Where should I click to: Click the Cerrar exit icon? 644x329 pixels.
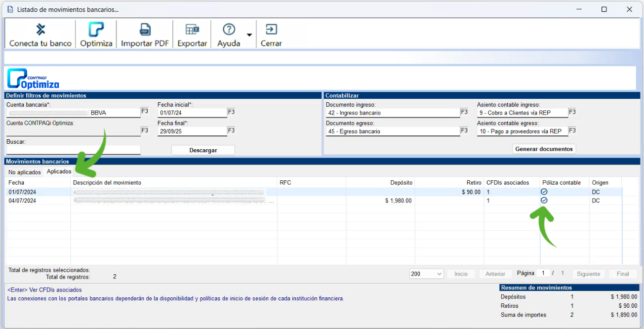271,30
